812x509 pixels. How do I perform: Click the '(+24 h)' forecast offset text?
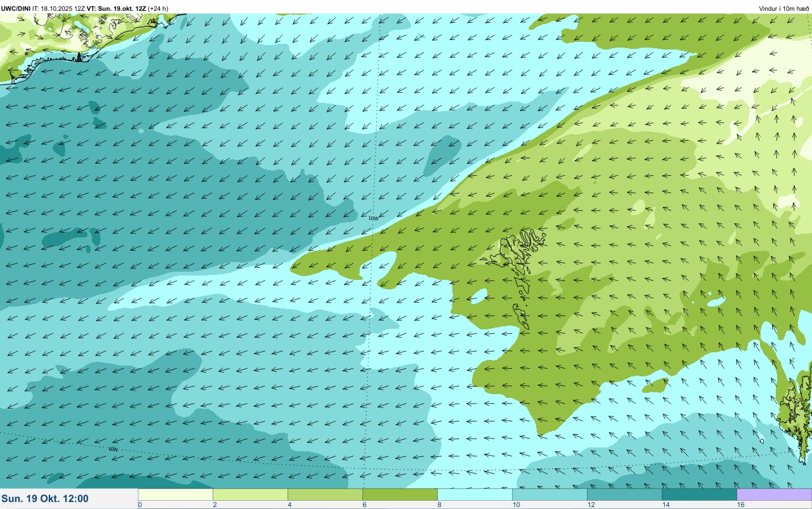click(x=158, y=8)
